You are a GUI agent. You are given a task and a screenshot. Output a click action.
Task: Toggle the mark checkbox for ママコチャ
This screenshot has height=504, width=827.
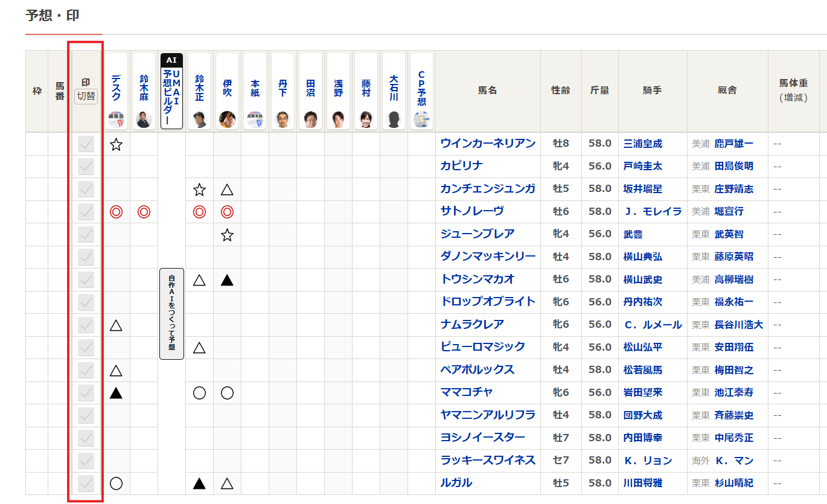[86, 393]
